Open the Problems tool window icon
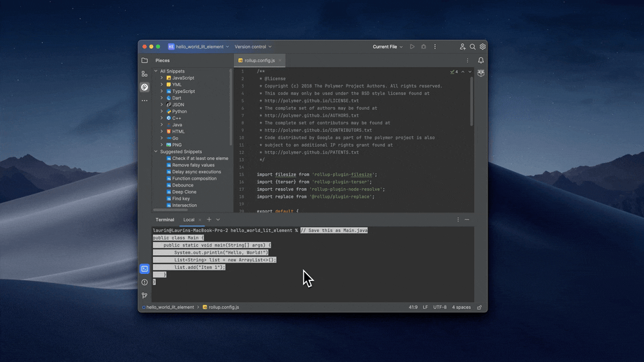Viewport: 644px width, 362px height. 145,282
